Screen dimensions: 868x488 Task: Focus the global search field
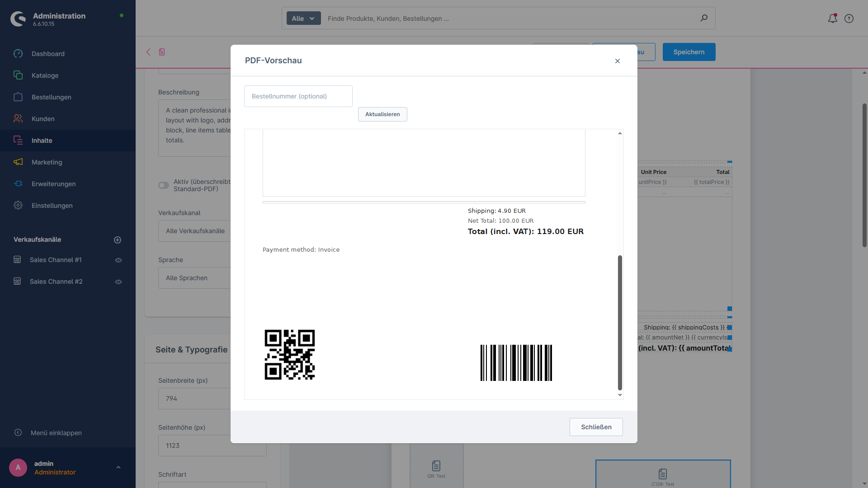[511, 19]
